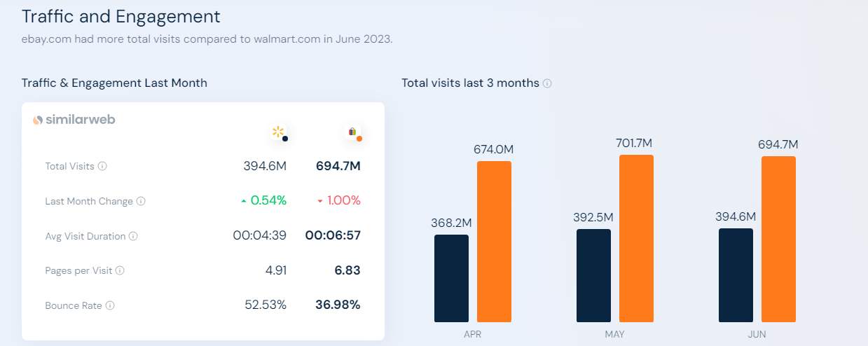868x346 pixels.
Task: Click the MAY axis label
Action: point(614,334)
